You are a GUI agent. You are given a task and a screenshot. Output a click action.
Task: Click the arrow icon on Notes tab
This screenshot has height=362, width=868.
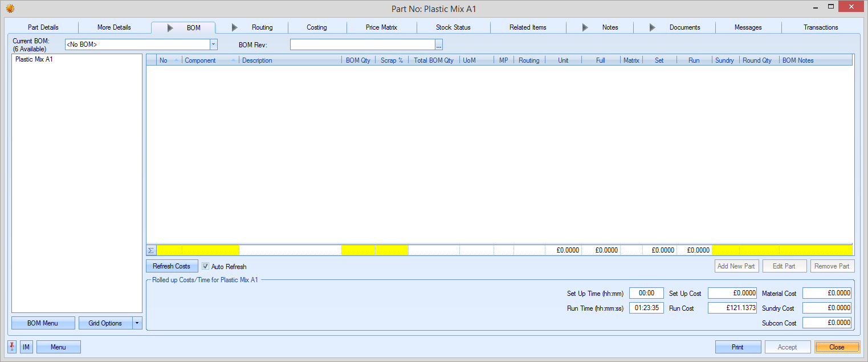[x=585, y=27]
